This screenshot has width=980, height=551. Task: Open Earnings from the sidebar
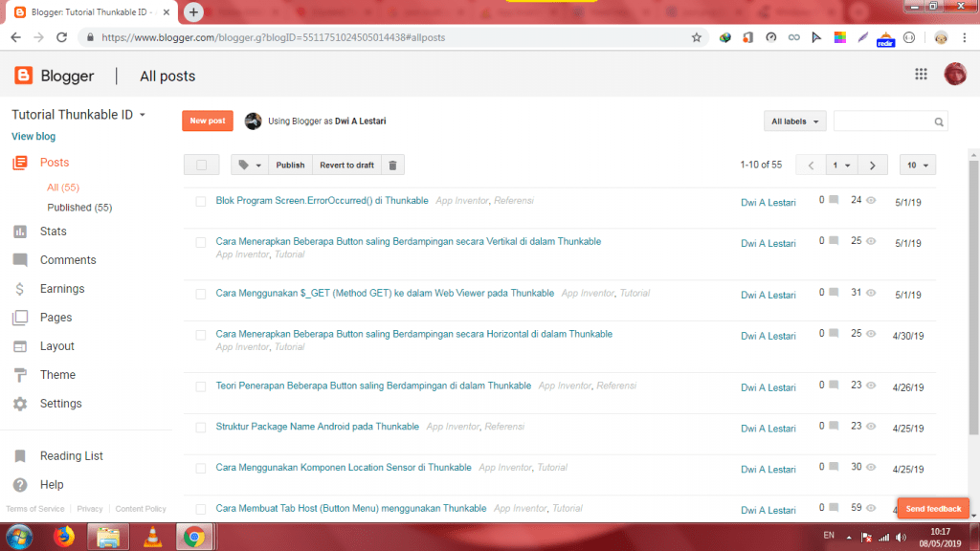coord(62,289)
